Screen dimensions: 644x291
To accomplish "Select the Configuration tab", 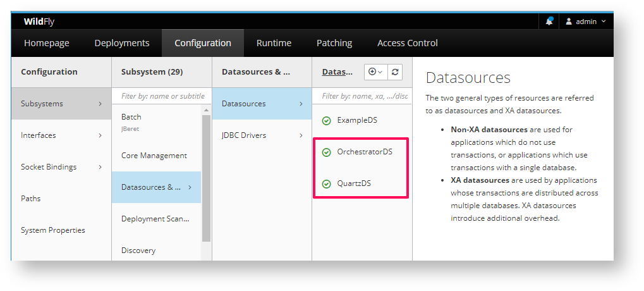I will point(203,43).
